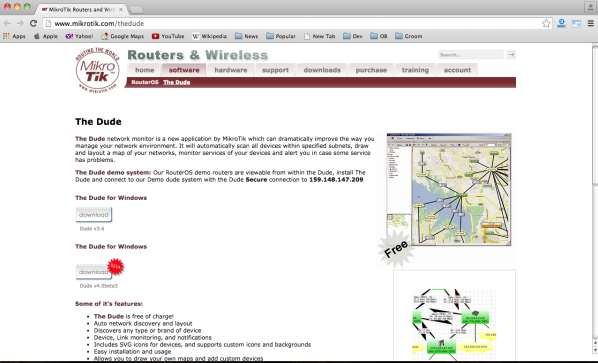Select the downloads navigation tab

coord(322,70)
